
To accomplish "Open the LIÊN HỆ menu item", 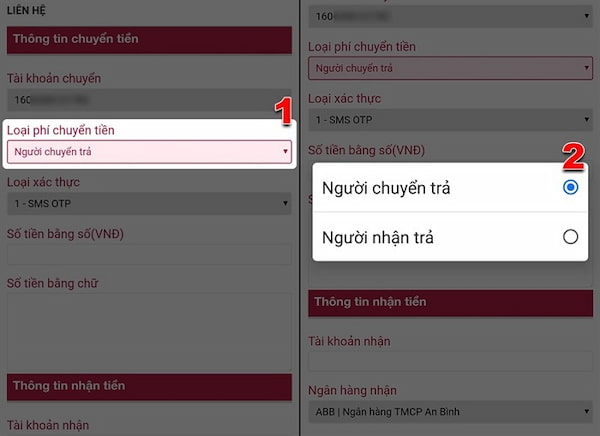I will (x=28, y=10).
